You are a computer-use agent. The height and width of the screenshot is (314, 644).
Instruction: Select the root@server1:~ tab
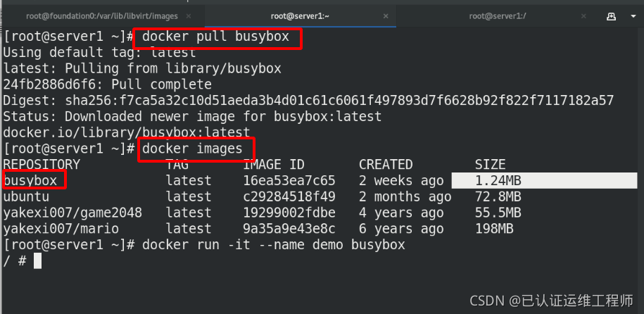300,16
